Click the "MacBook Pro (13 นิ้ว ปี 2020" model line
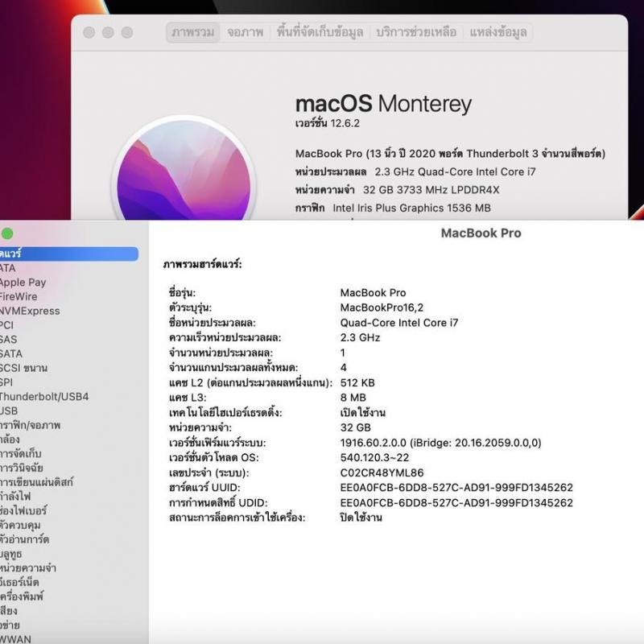 [450, 154]
